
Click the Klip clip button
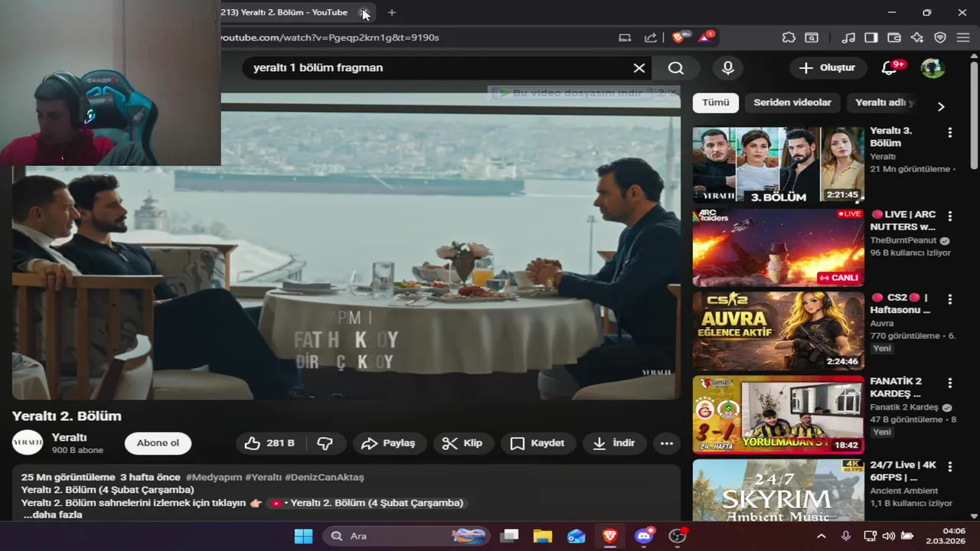pos(462,443)
